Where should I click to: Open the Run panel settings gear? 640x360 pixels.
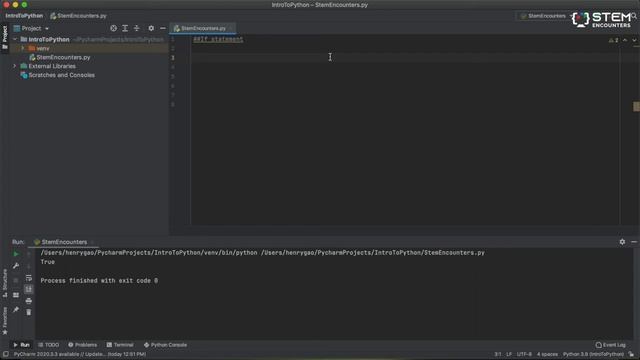[x=622, y=242]
